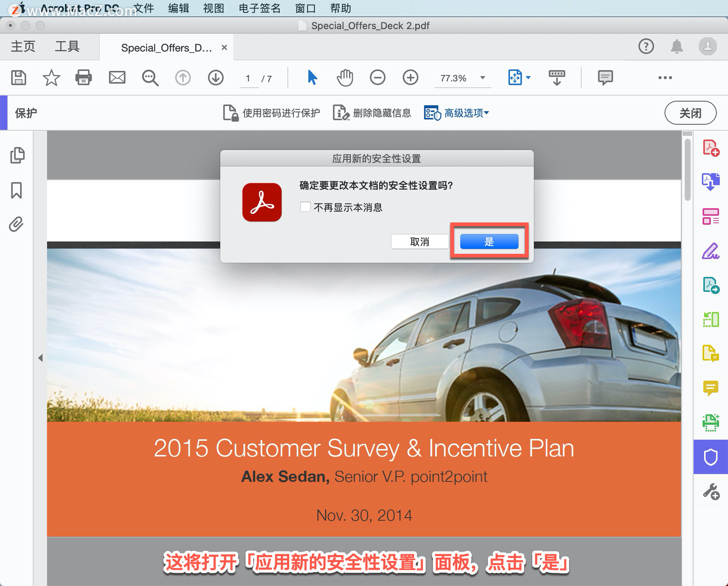
Task: Open Send for Comments tool in sidebar
Action: [x=711, y=354]
